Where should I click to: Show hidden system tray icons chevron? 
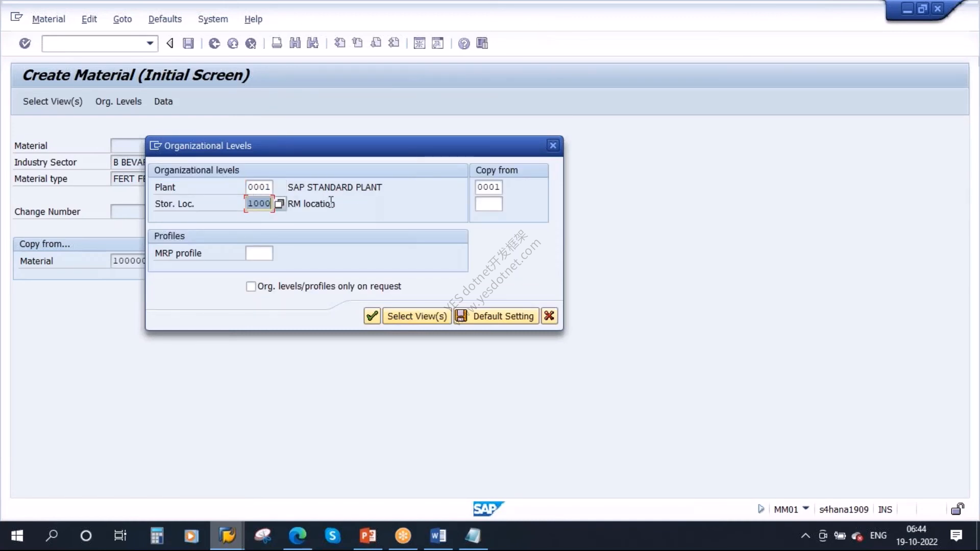pyautogui.click(x=805, y=536)
